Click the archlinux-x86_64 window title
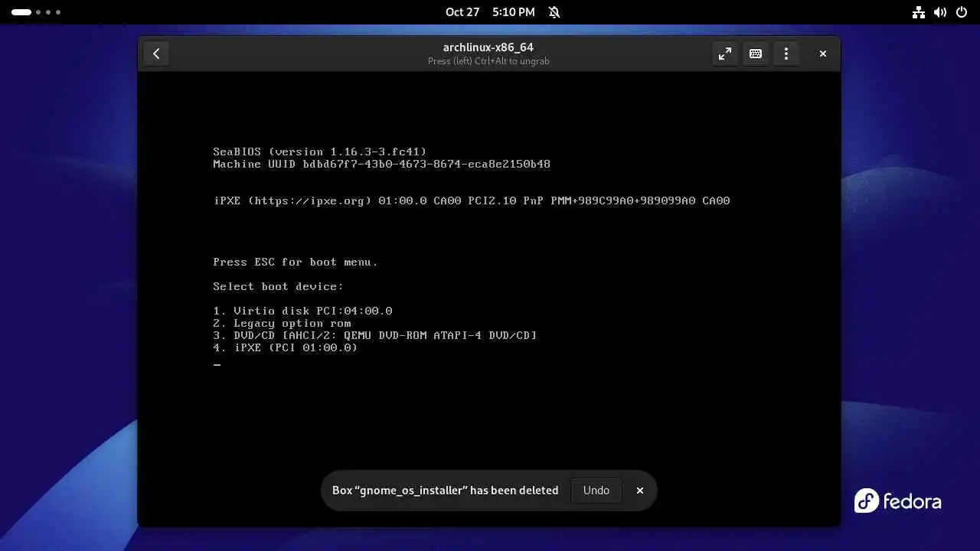Screen dimensions: 980x551 (488, 47)
